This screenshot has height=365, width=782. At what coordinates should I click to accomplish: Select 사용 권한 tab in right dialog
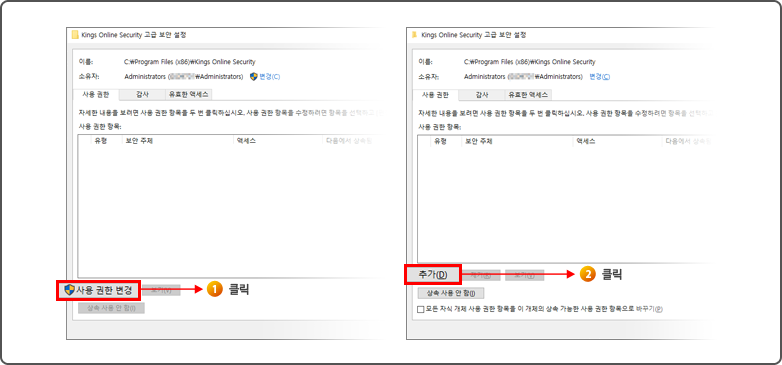click(x=435, y=94)
